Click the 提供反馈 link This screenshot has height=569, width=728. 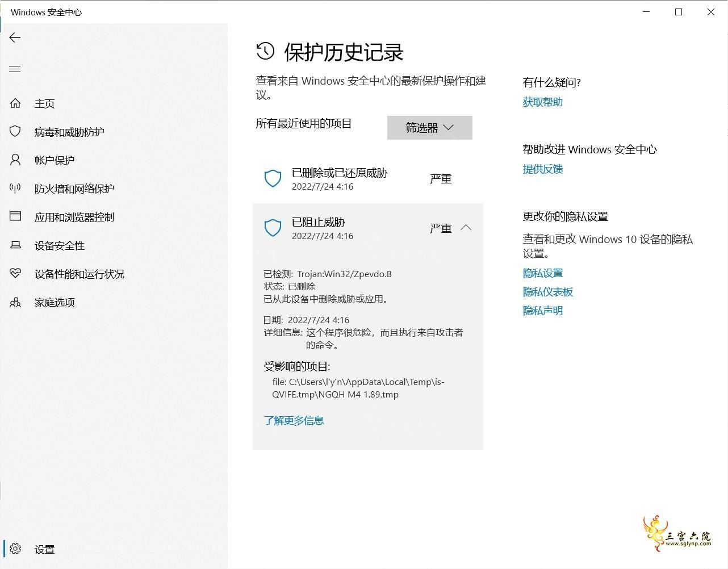coord(543,169)
